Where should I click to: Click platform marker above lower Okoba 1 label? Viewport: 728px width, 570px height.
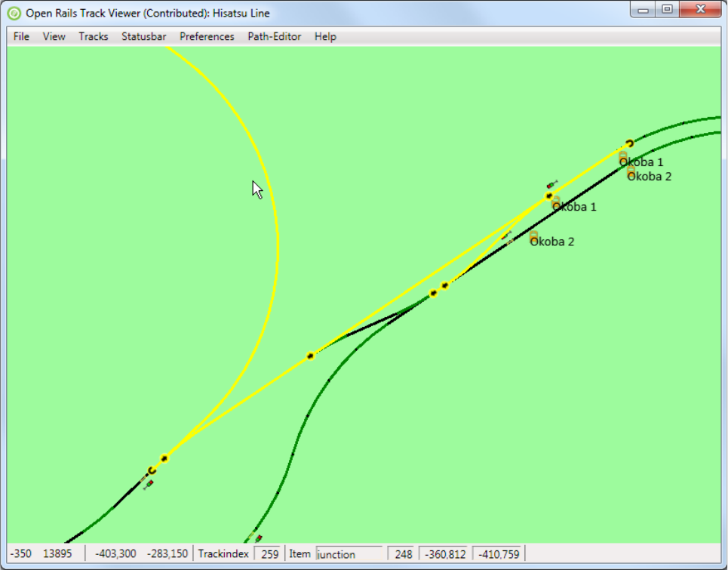556,201
